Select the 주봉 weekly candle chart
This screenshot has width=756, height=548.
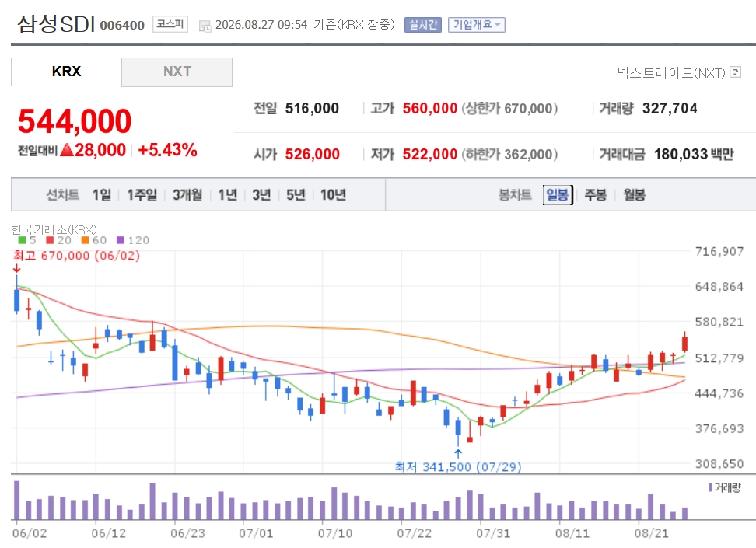pos(596,195)
